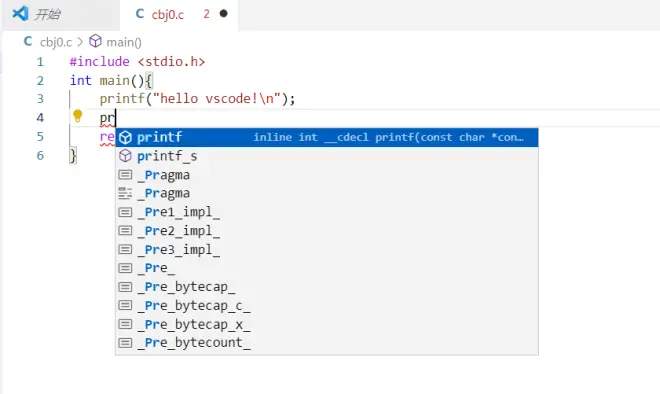Pick the printf_s autocomplete entry
The width and height of the screenshot is (660, 394).
[327, 156]
